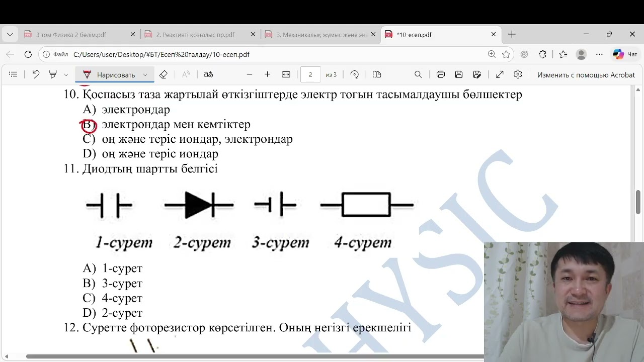The width and height of the screenshot is (644, 362).
Task: Click the capacitor symbol above '1-сурет'
Action: [x=109, y=205]
